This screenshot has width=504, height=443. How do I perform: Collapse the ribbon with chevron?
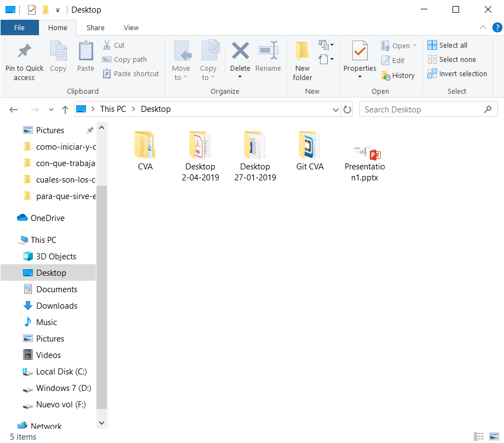[483, 27]
